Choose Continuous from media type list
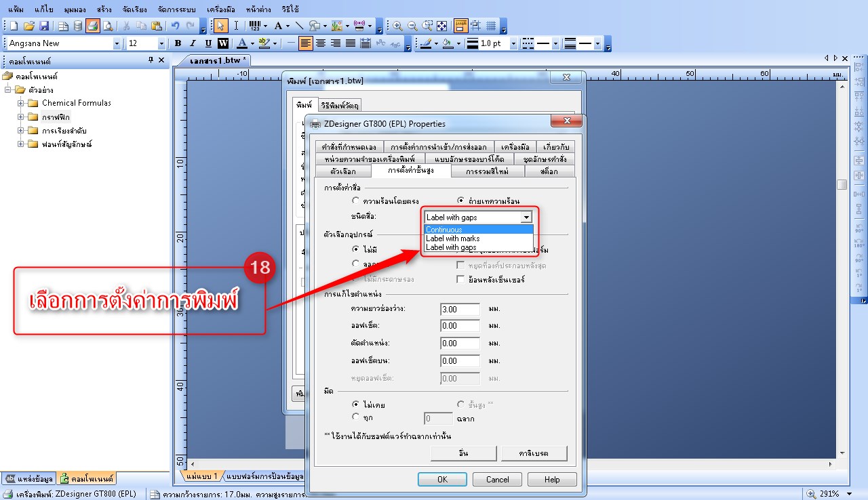Screen dimensions: 868x500 click(x=479, y=230)
